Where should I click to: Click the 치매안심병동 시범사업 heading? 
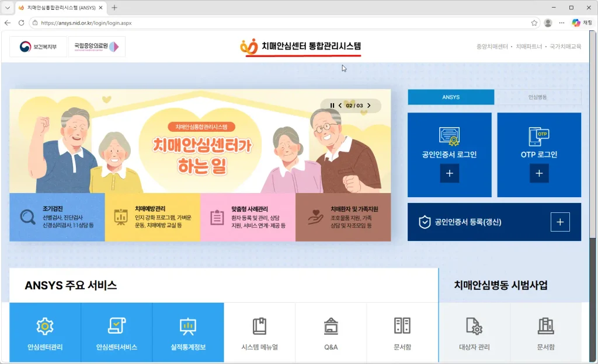click(x=500, y=285)
